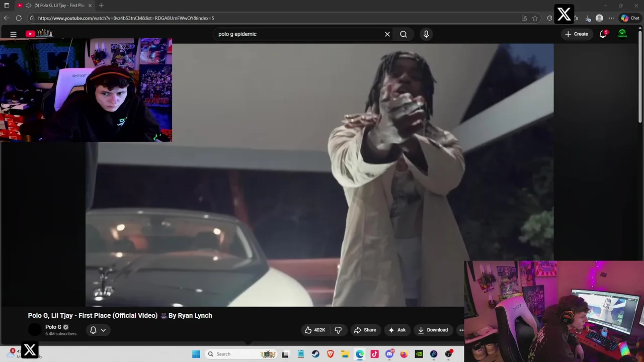644x362 pixels.
Task: Launch Steam from taskbar
Action: coord(315,354)
